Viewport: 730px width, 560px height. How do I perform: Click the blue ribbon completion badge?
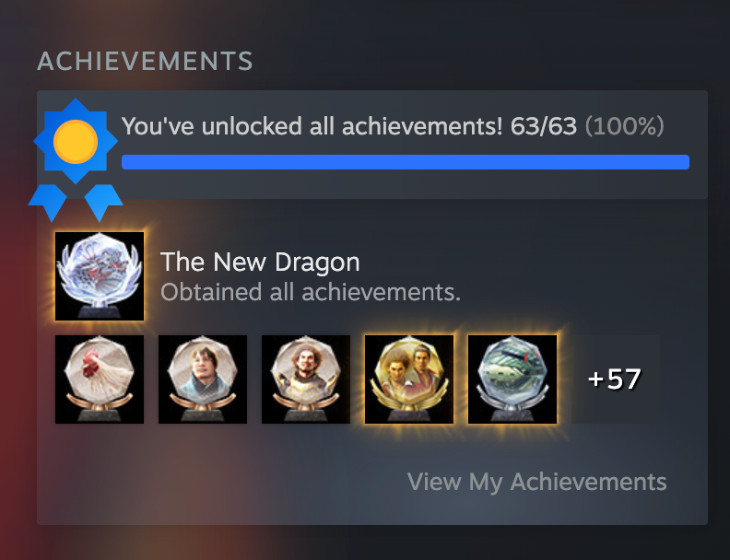click(76, 159)
